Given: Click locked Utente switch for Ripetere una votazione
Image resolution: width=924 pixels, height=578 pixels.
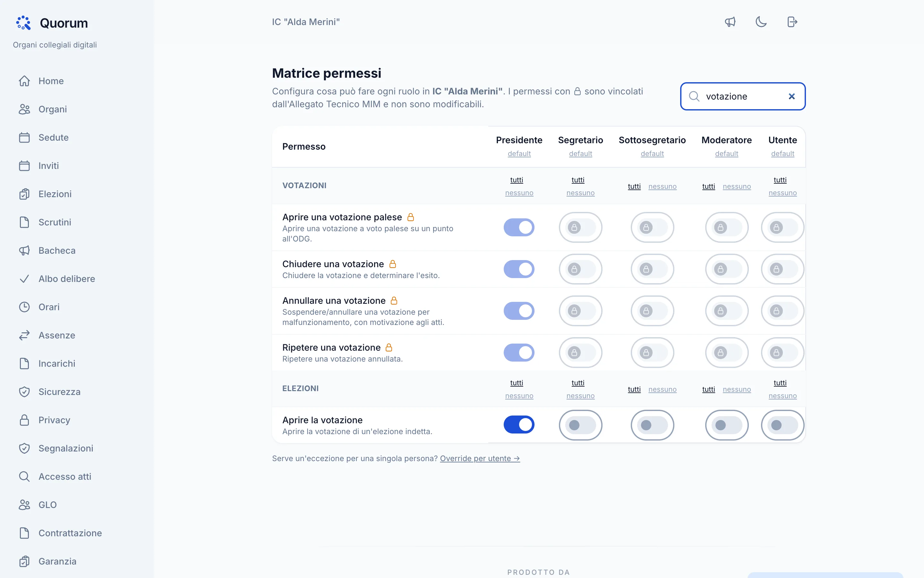Looking at the screenshot, I should coord(782,353).
